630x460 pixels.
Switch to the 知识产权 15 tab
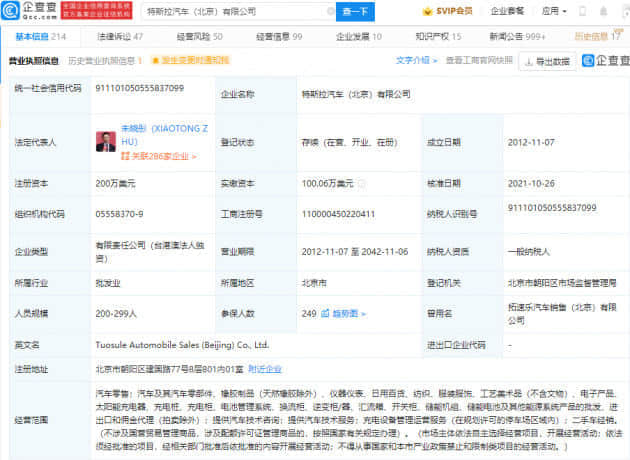click(x=438, y=37)
